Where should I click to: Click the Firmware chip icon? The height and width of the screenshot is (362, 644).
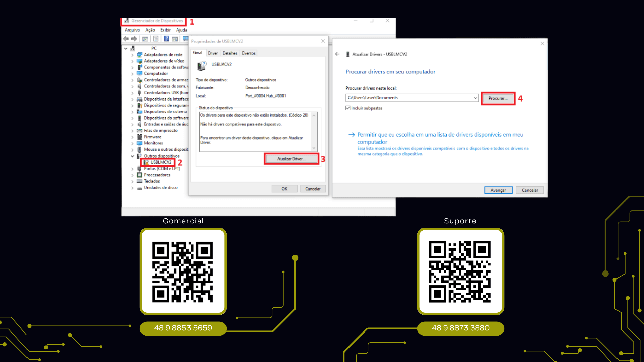[140, 137]
